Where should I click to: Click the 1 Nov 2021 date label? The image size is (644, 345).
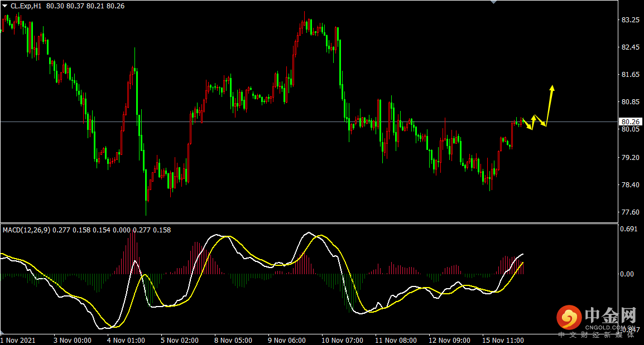pos(19,340)
